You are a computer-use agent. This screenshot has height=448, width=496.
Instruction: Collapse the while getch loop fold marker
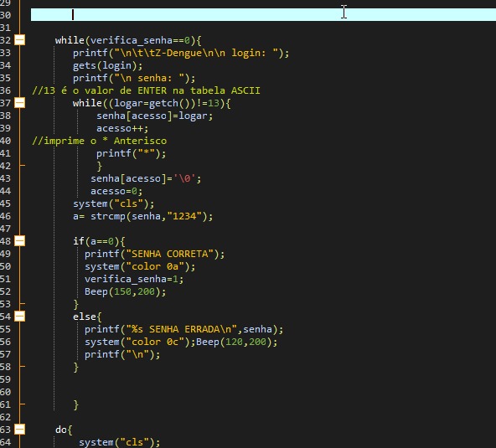coord(20,103)
